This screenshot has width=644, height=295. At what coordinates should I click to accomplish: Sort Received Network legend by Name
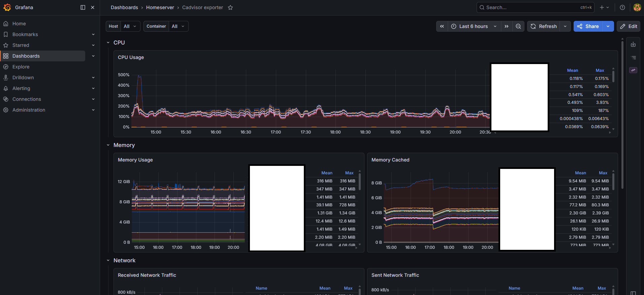[261, 288]
